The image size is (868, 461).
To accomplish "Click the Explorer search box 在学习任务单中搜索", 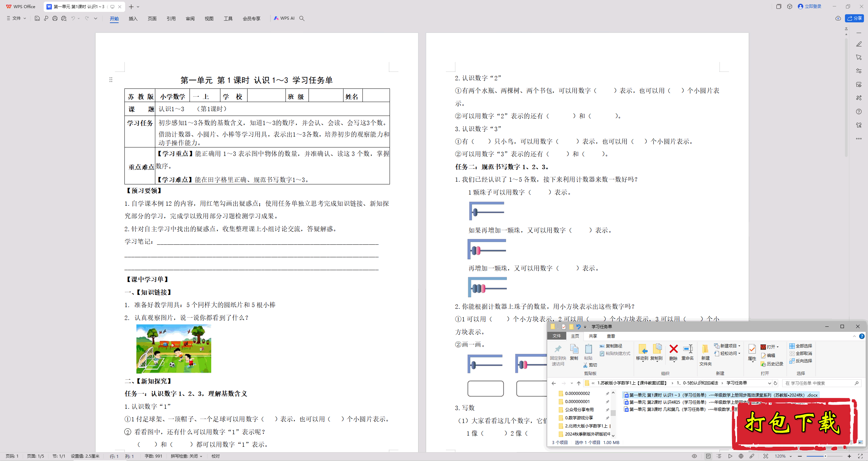I will click(x=822, y=383).
